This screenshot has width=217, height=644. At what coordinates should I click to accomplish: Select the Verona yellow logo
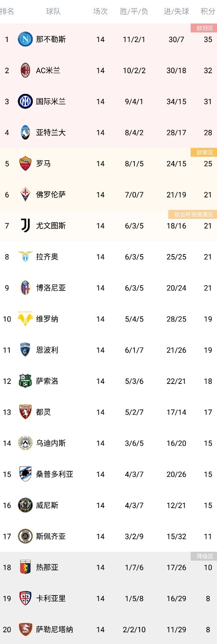click(x=25, y=319)
